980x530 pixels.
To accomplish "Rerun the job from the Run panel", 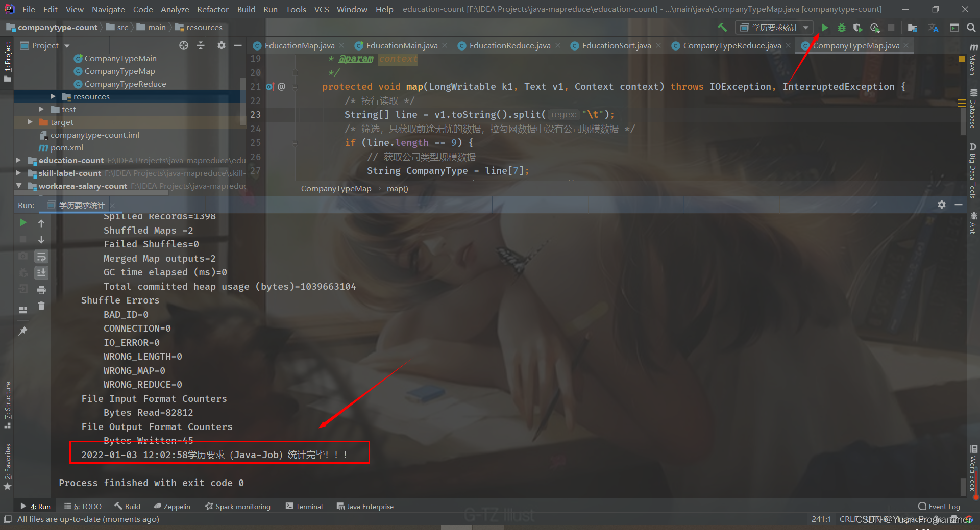I will [23, 222].
